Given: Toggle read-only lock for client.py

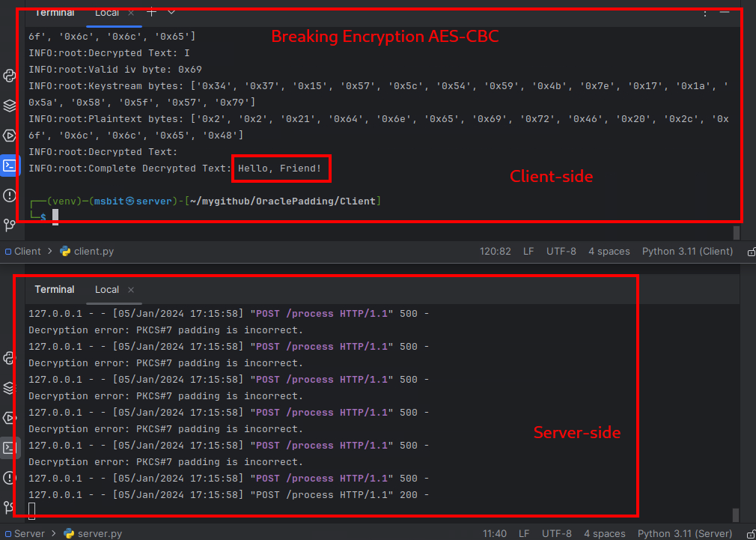Looking at the screenshot, I should 751,251.
